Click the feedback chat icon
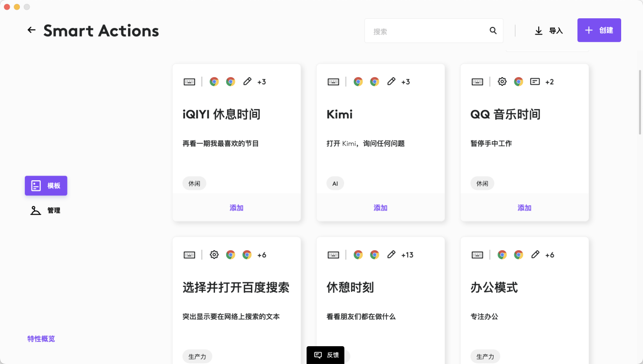Screen dimensions: 643x364 click(x=318, y=355)
